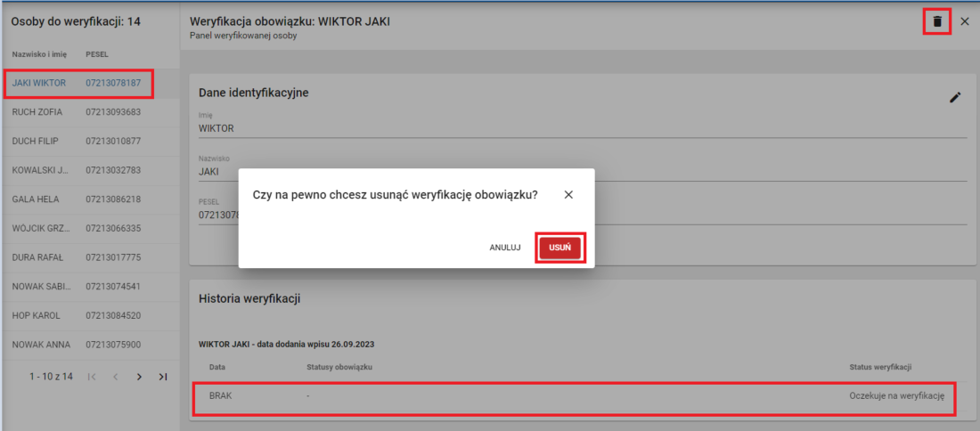
Task: Go to next page of persons list
Action: 139,377
